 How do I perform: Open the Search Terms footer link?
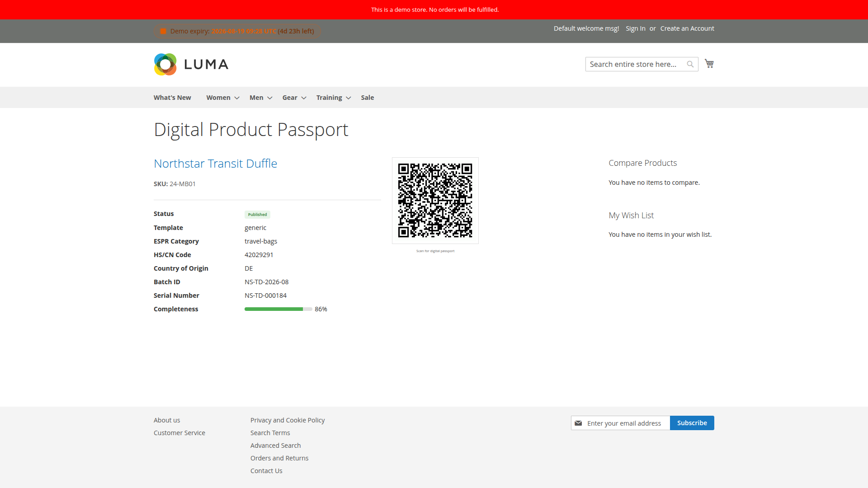270,433
